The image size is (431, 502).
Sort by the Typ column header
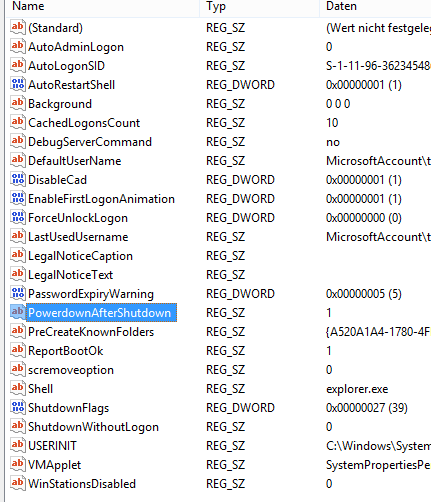tap(216, 6)
